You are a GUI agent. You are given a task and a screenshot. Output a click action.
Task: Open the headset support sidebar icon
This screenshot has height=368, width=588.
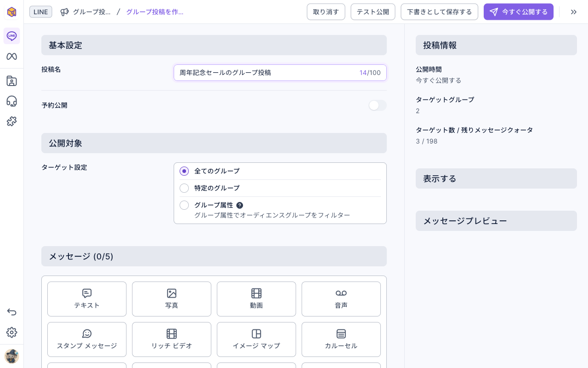[x=11, y=101]
